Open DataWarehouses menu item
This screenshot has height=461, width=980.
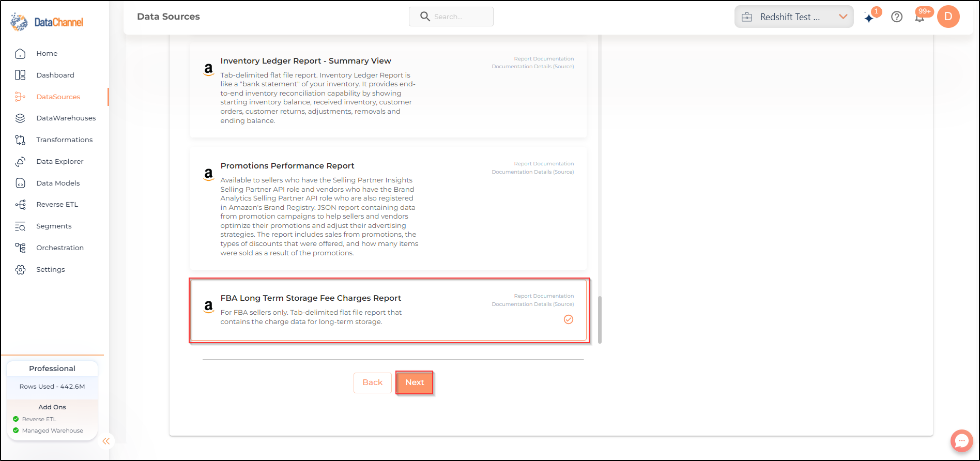pyautogui.click(x=66, y=118)
